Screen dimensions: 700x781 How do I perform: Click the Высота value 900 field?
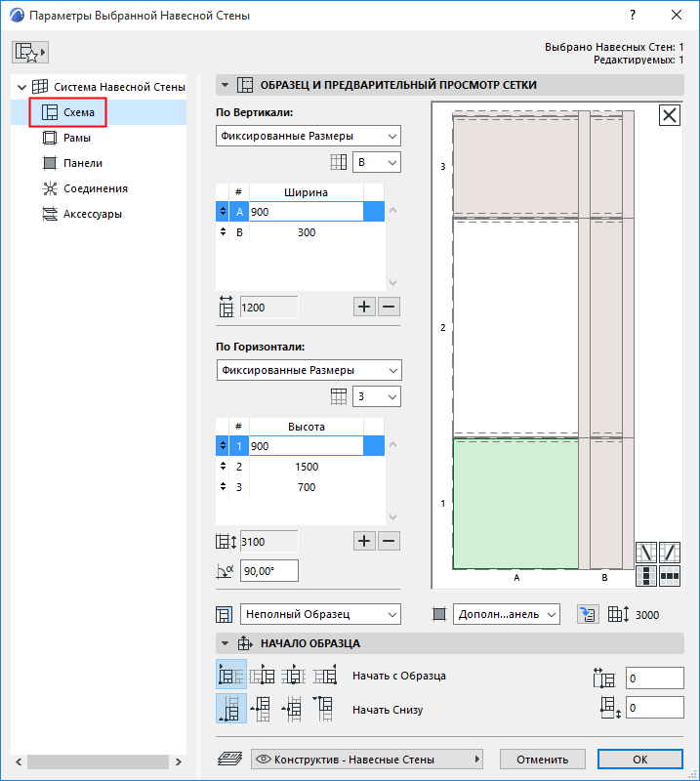click(306, 446)
